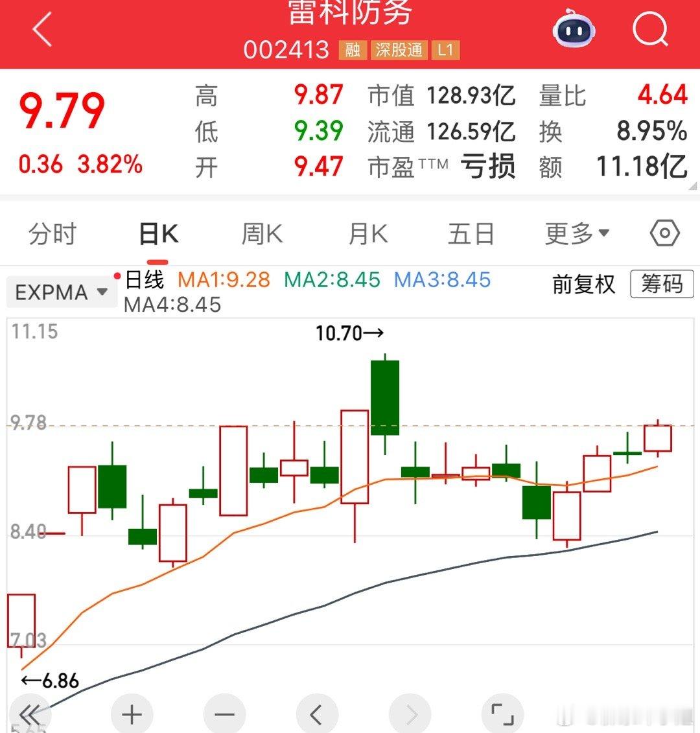Move chart left with left chevron

pos(317,714)
